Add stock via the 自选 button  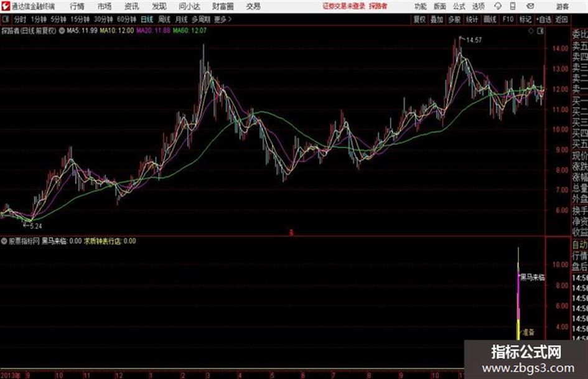tap(544, 19)
